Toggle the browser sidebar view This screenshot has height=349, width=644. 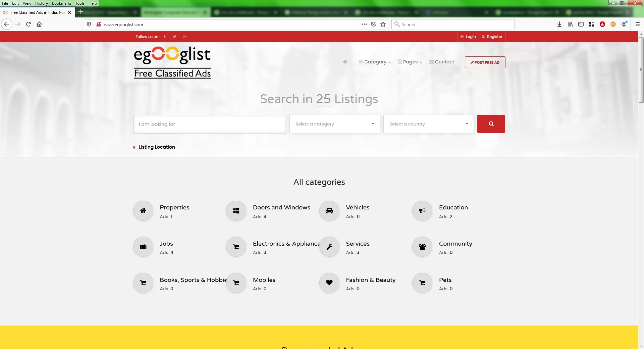tap(581, 24)
